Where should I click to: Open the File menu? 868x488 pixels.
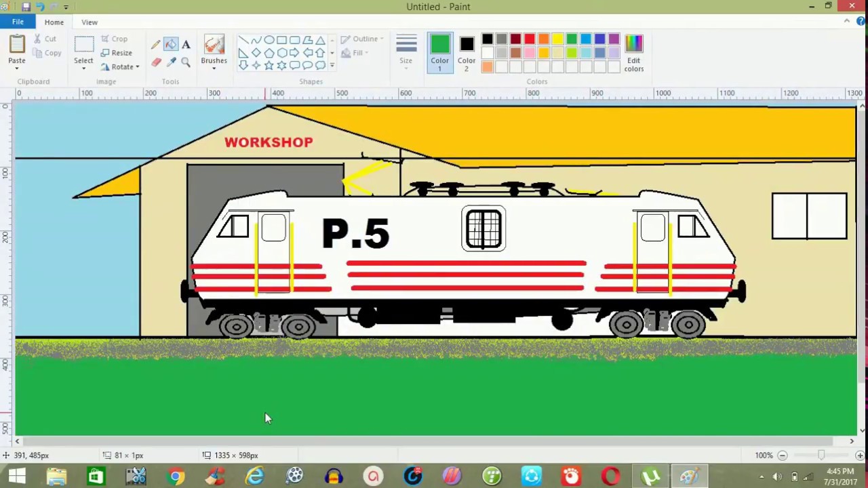pyautogui.click(x=18, y=22)
